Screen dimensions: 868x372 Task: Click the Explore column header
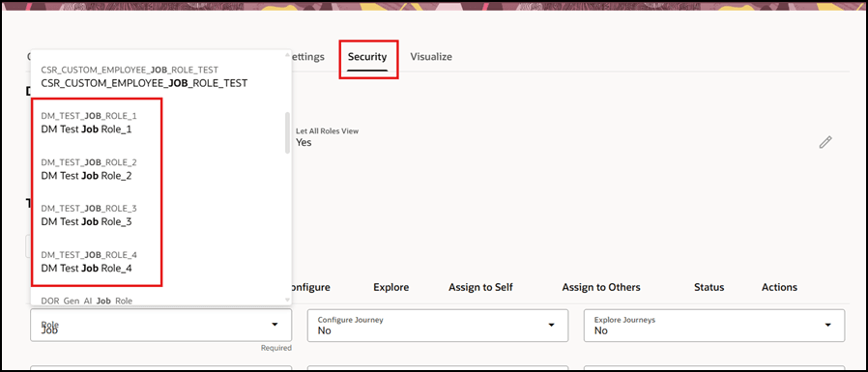pyautogui.click(x=391, y=287)
